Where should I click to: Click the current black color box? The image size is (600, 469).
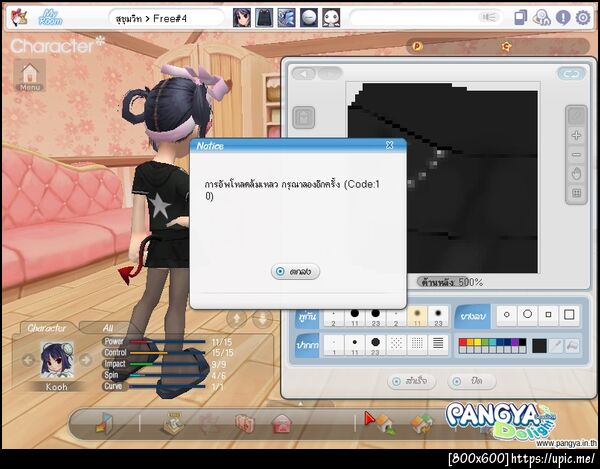click(540, 346)
